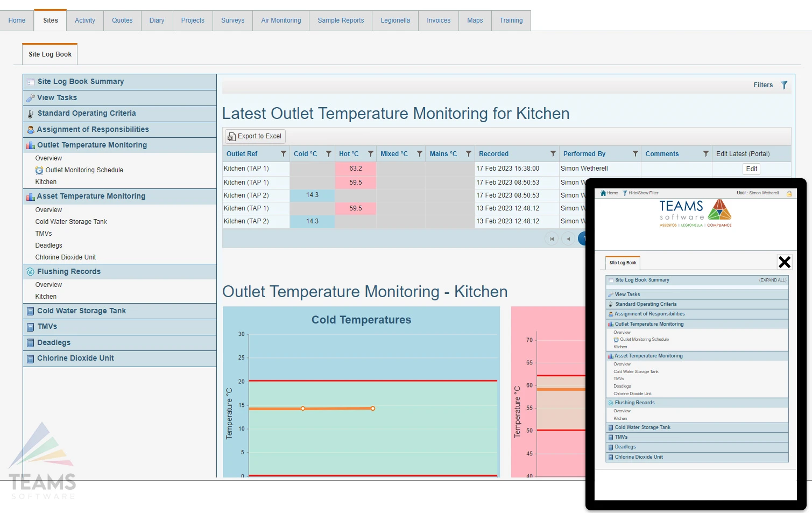This screenshot has width=812, height=513.
Task: Click the data point on Cold Temperatures chart
Action: pyautogui.click(x=303, y=409)
